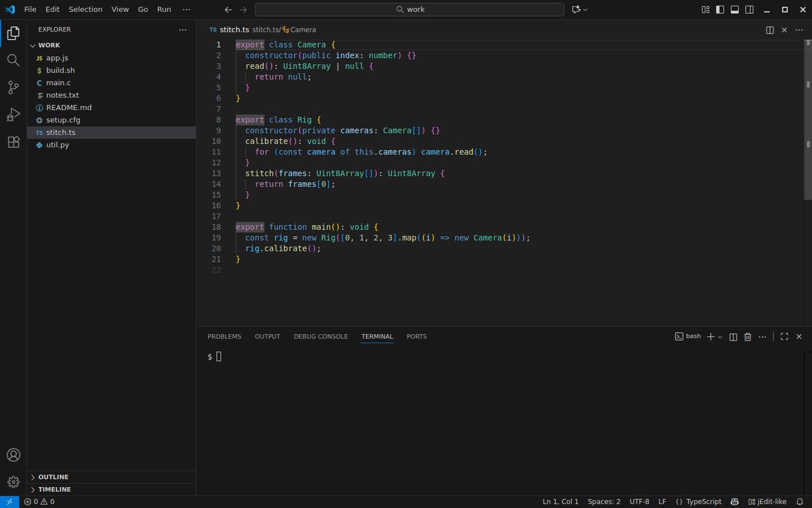The height and width of the screenshot is (508, 812).
Task: Switch to the Problems tab
Action: 225,337
